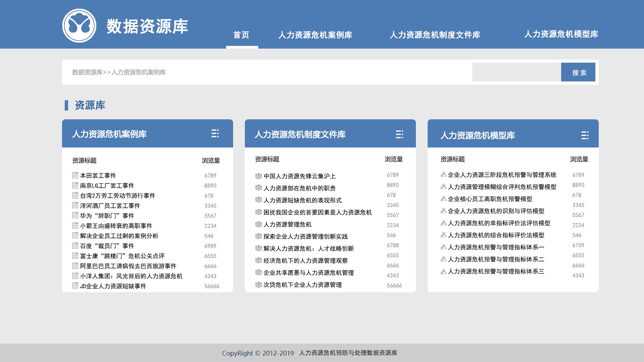Click hierarchy icon beside 人力资源危机预警与管理指标体系三

pyautogui.click(x=443, y=271)
